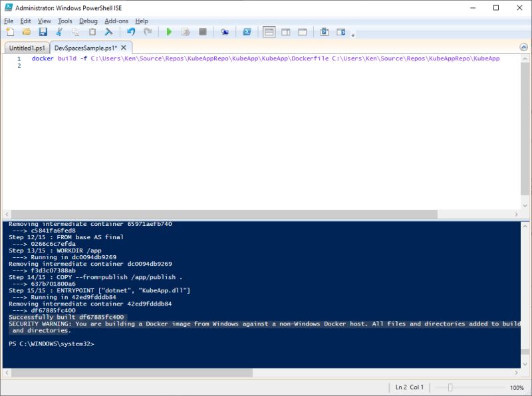Save the current script

[43, 32]
